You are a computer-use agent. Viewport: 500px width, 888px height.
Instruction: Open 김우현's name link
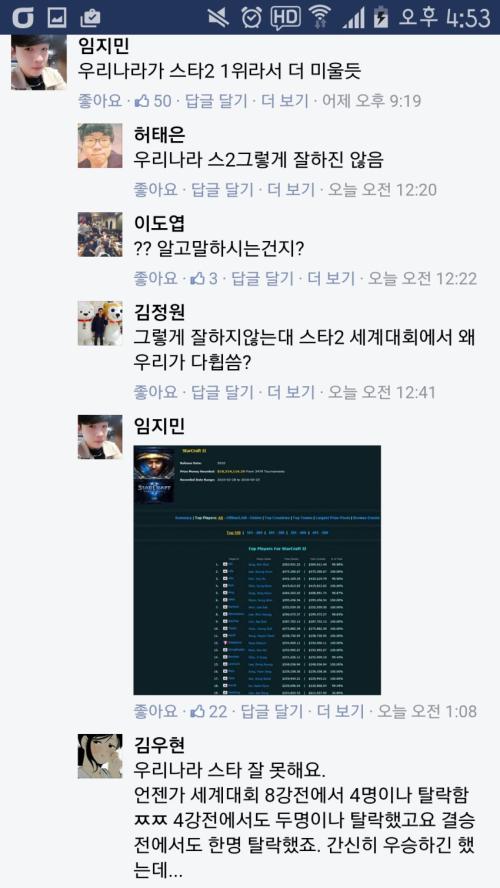tap(160, 745)
